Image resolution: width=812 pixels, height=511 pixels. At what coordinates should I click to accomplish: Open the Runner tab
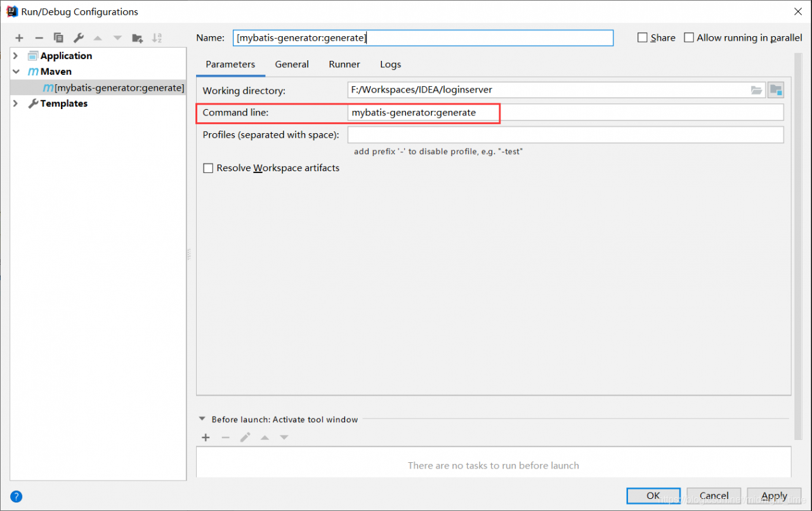(x=344, y=64)
